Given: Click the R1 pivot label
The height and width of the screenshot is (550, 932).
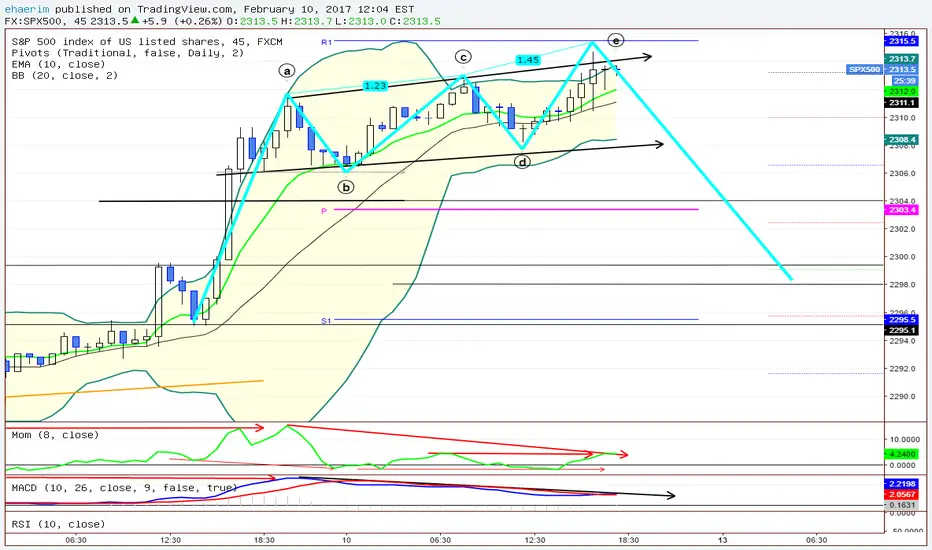Looking at the screenshot, I should pyautogui.click(x=326, y=42).
